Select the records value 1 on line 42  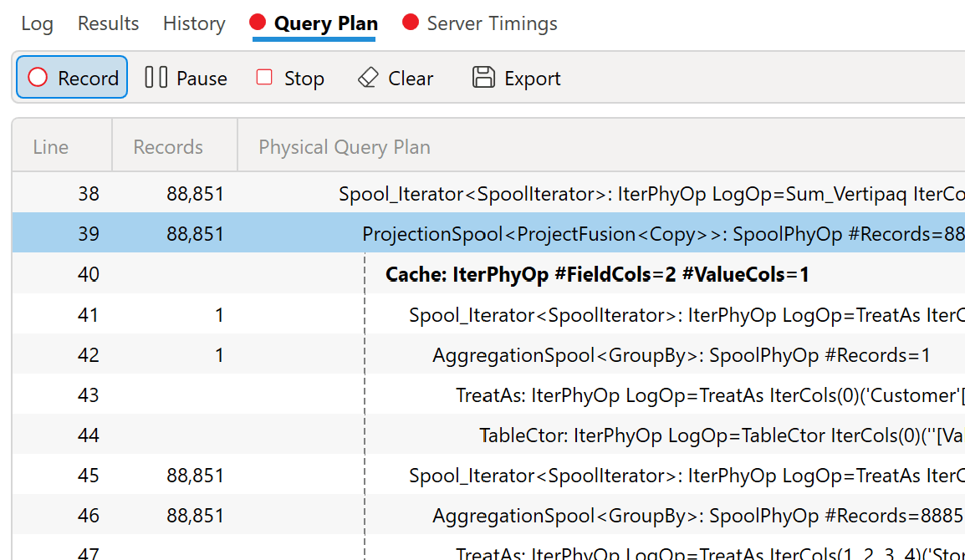click(219, 355)
